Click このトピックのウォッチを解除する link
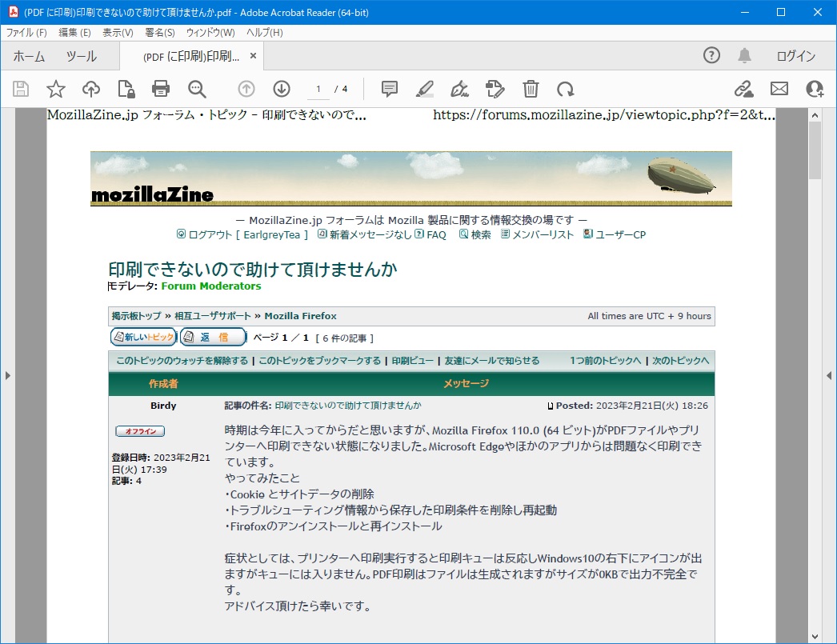 coord(182,361)
